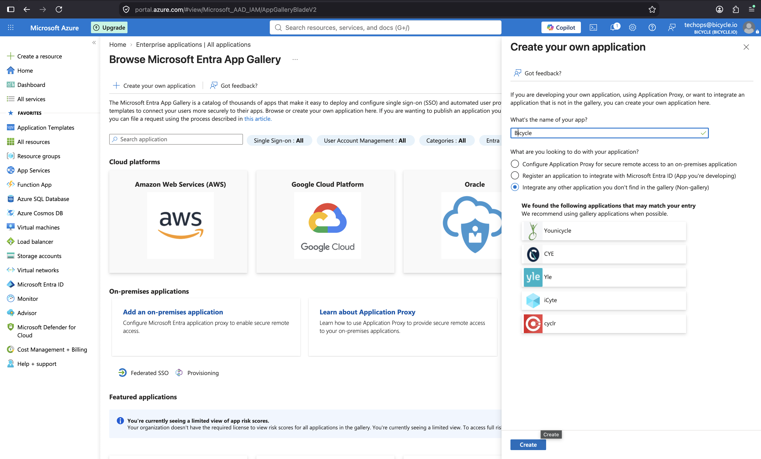Open User Account Management filter

(x=365, y=141)
